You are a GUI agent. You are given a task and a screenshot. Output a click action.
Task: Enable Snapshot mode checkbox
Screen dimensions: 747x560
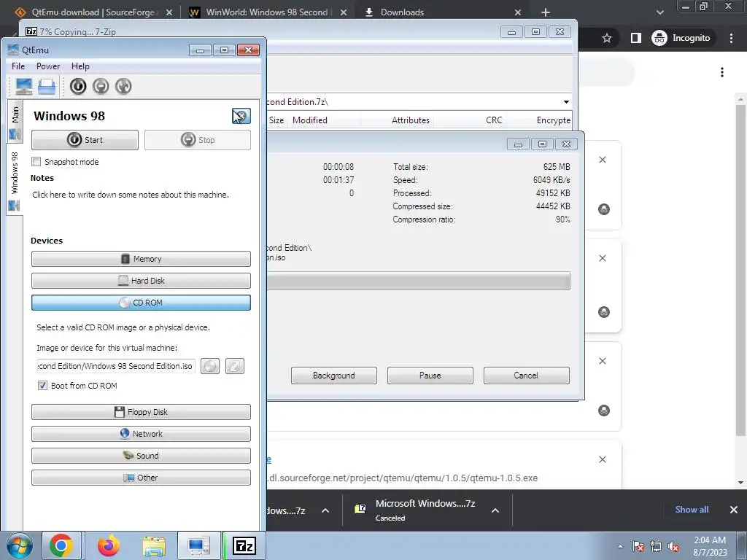tap(36, 161)
